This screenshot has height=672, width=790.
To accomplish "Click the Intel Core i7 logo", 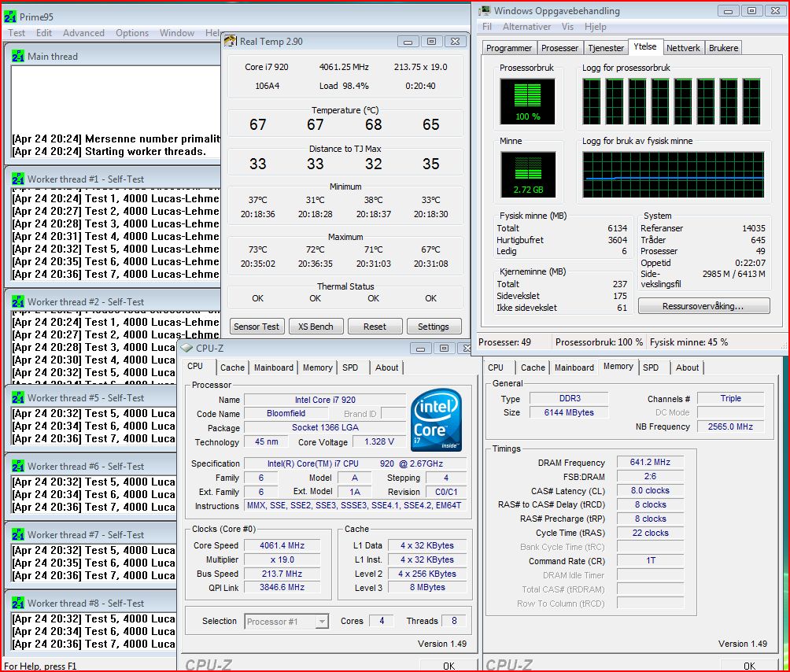I will (x=437, y=419).
